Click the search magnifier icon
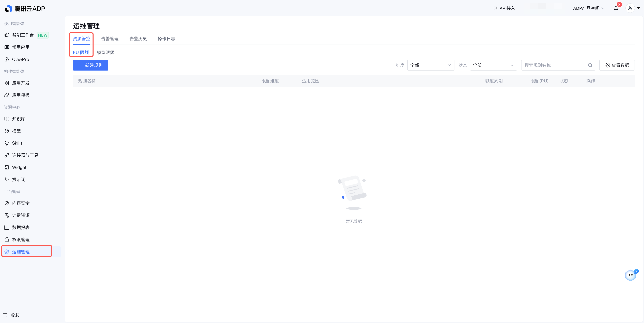This screenshot has width=644, height=323. pos(590,65)
